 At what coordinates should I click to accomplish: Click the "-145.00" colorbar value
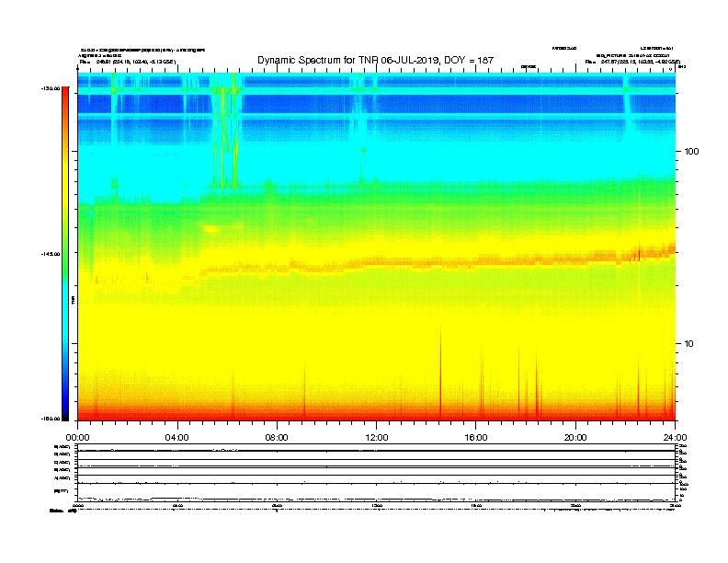(51, 254)
